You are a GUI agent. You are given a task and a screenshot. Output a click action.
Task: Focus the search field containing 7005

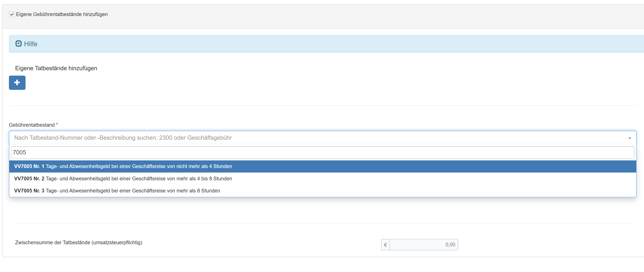coord(322,152)
